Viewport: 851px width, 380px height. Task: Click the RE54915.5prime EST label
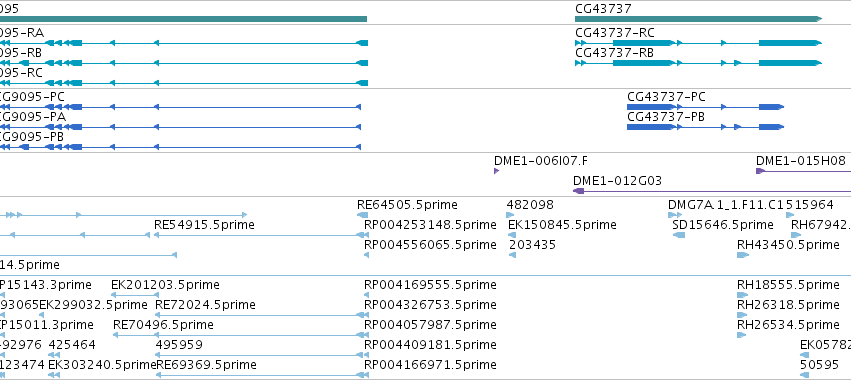tap(204, 225)
